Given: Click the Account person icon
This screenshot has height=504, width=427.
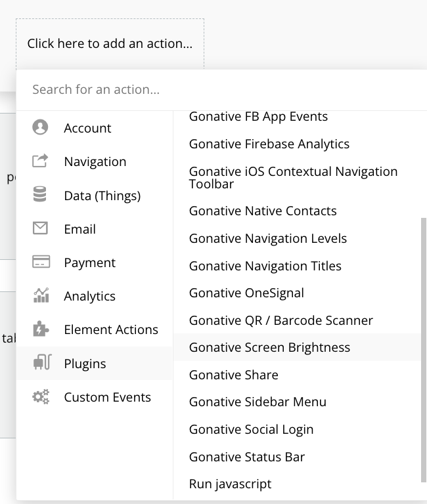Looking at the screenshot, I should click(x=40, y=127).
